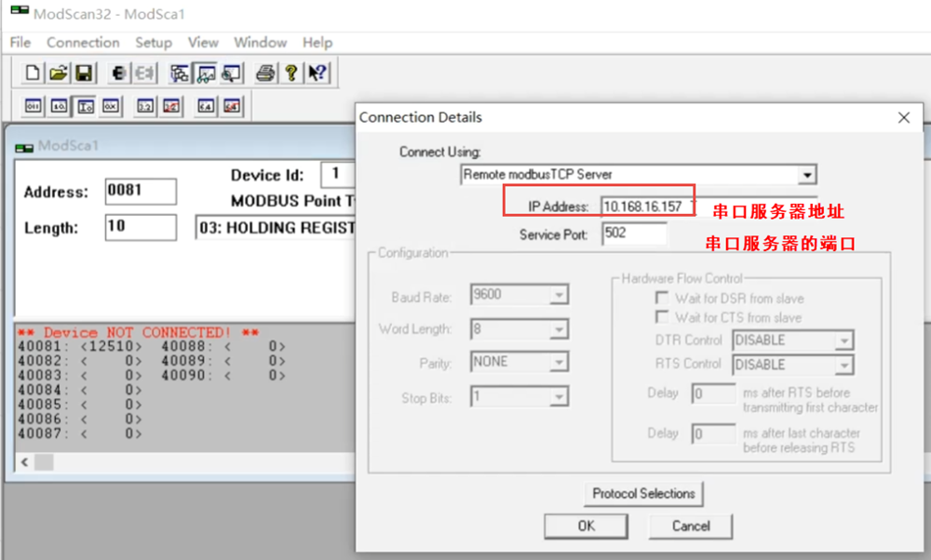Enable Wait for DSR from slave

click(x=661, y=297)
